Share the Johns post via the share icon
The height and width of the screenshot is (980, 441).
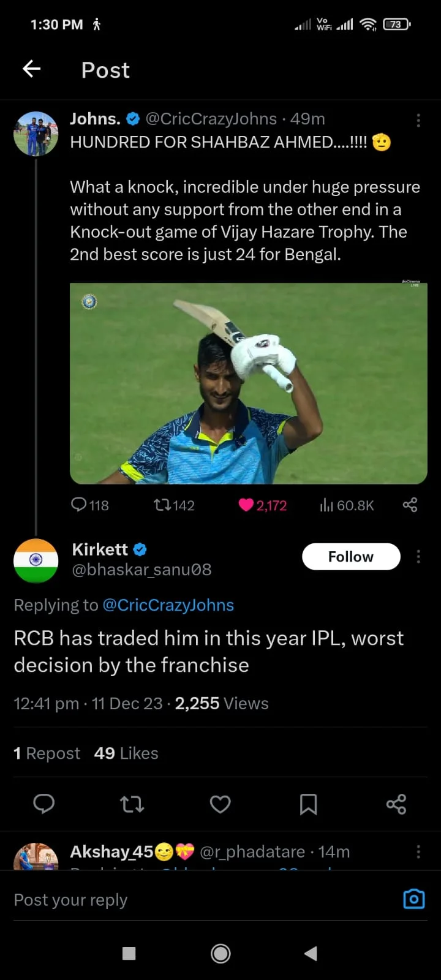(410, 505)
